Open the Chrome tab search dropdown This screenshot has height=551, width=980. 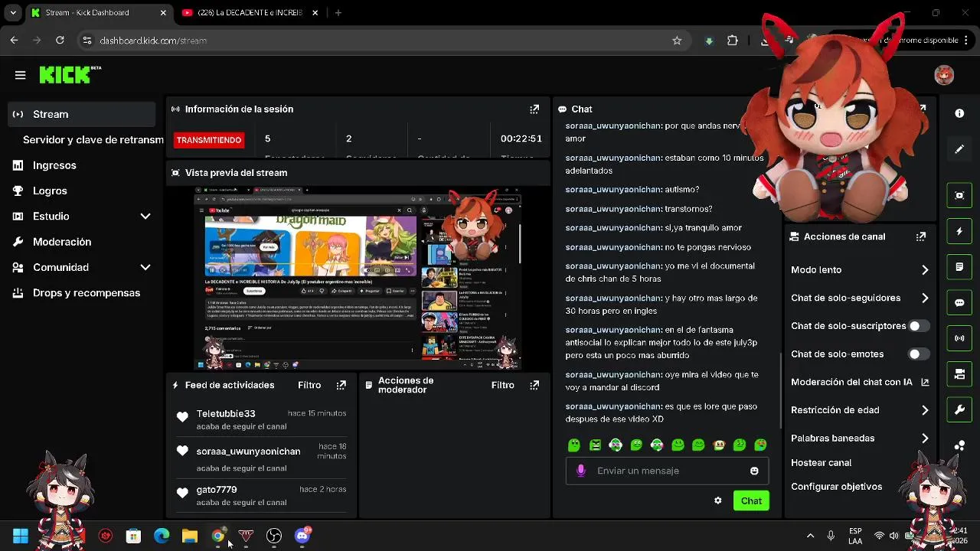13,12
